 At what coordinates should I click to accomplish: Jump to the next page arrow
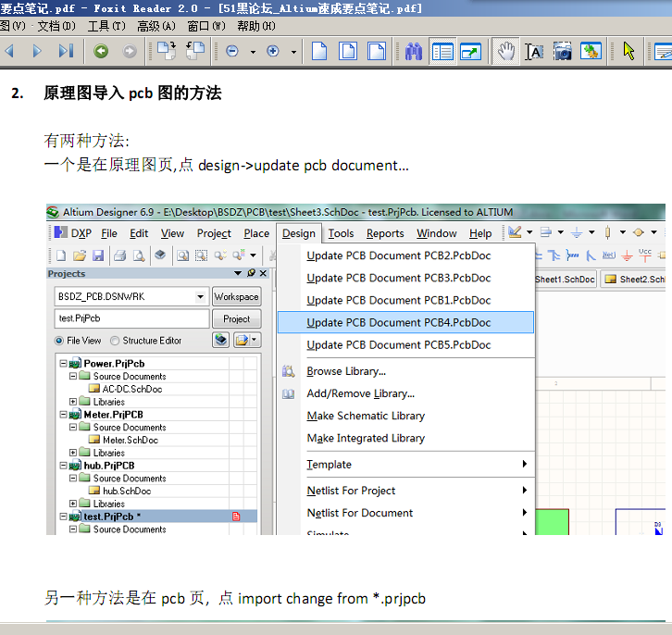coord(37,52)
